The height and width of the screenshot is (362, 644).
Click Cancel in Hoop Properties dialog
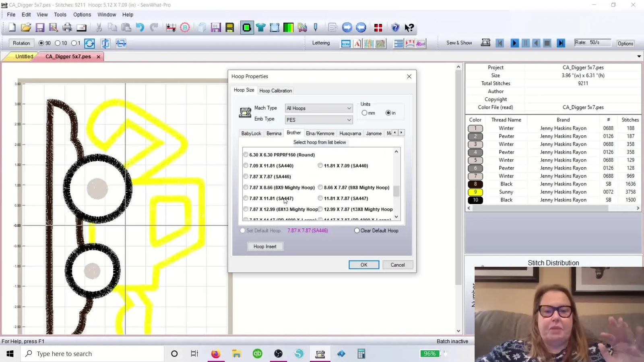pyautogui.click(x=398, y=265)
